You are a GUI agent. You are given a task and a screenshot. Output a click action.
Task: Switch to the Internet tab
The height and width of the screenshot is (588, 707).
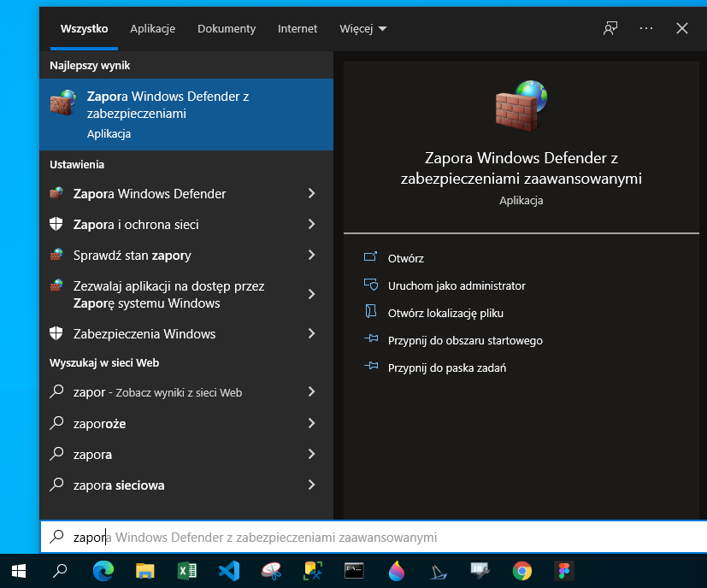(298, 29)
